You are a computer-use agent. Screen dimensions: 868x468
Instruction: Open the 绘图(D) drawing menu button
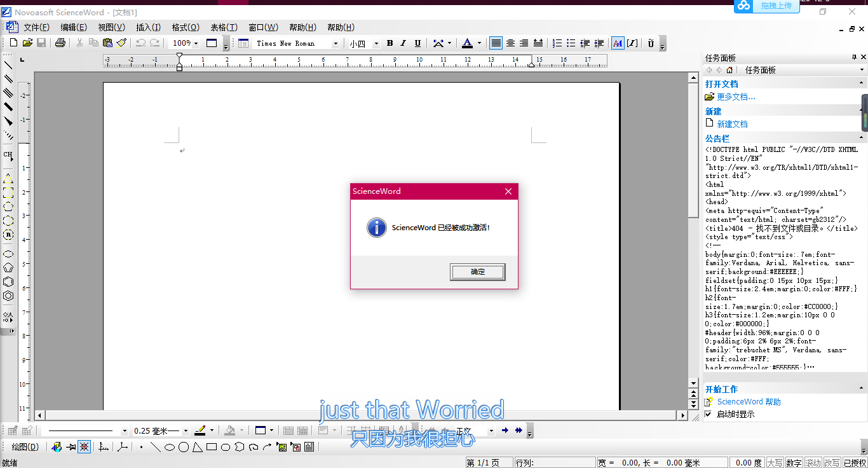tap(25, 447)
